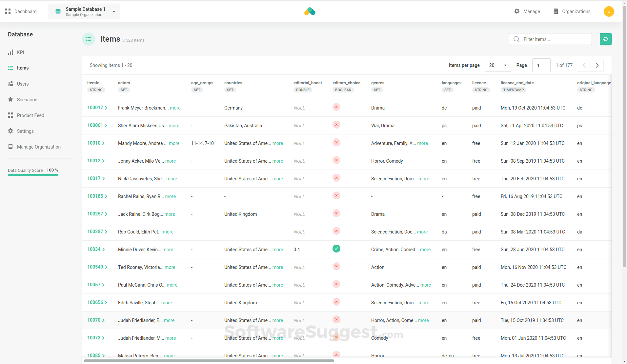The width and height of the screenshot is (627, 364).
Task: Toggle editors_choice cross for item 100540
Action: click(336, 267)
